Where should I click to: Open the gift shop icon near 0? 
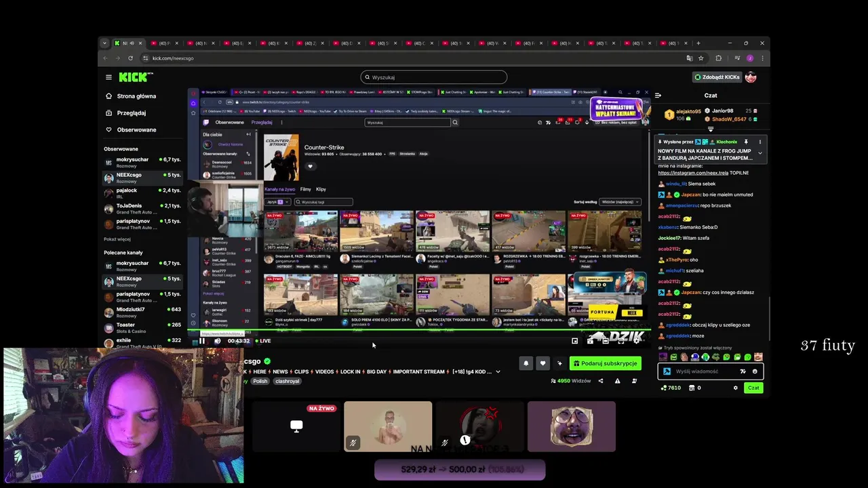tap(692, 388)
